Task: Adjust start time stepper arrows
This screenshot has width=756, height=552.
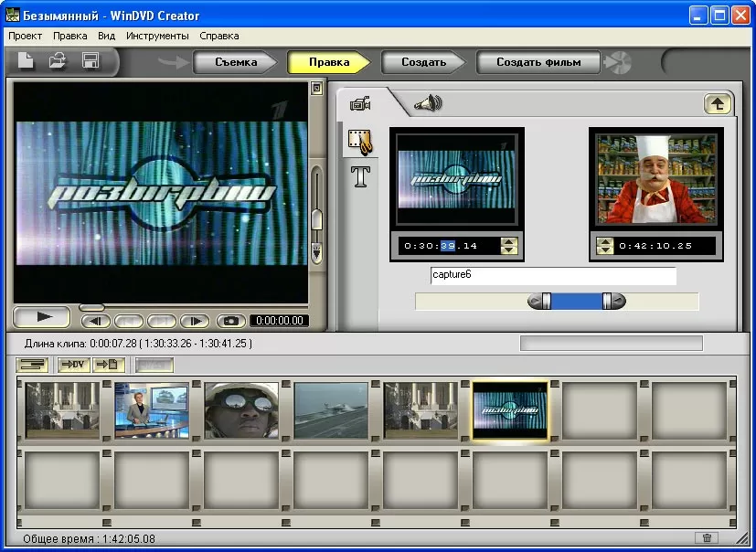Action: point(509,246)
